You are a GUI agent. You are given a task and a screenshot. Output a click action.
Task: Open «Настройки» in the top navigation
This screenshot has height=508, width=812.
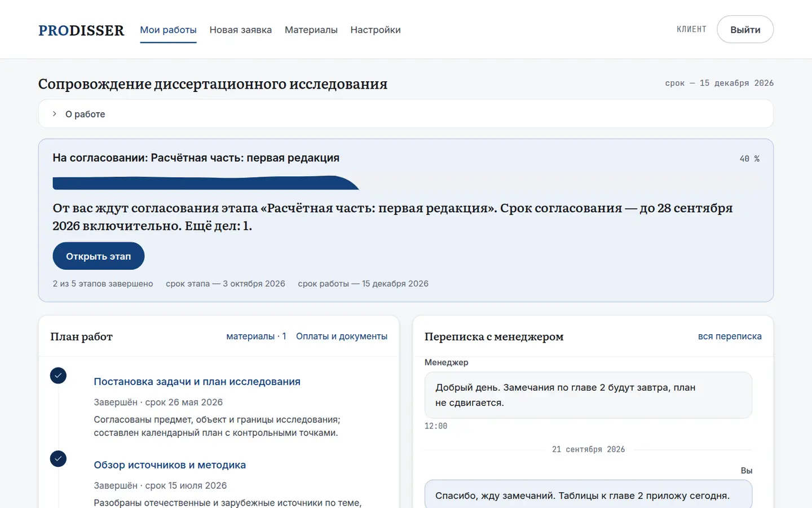(376, 30)
